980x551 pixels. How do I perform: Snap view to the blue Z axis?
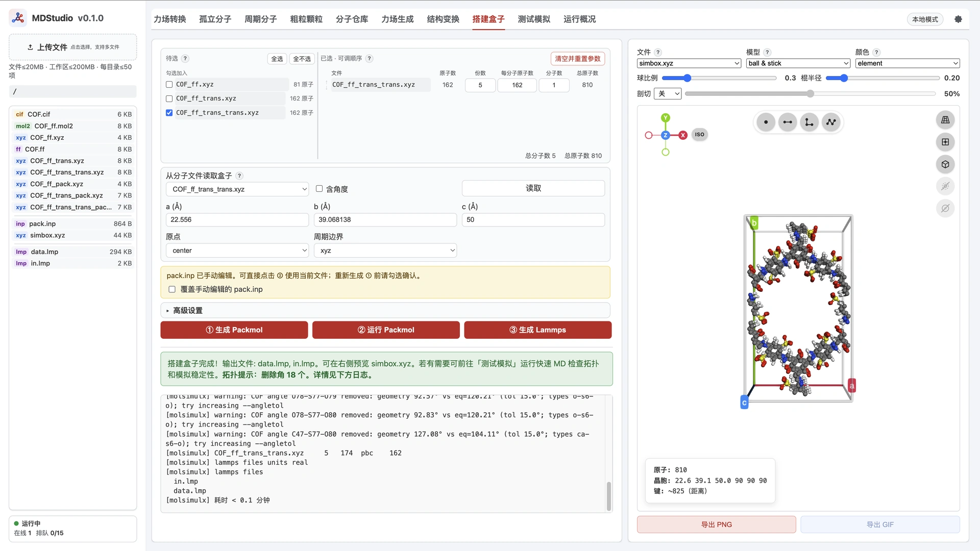(x=666, y=135)
